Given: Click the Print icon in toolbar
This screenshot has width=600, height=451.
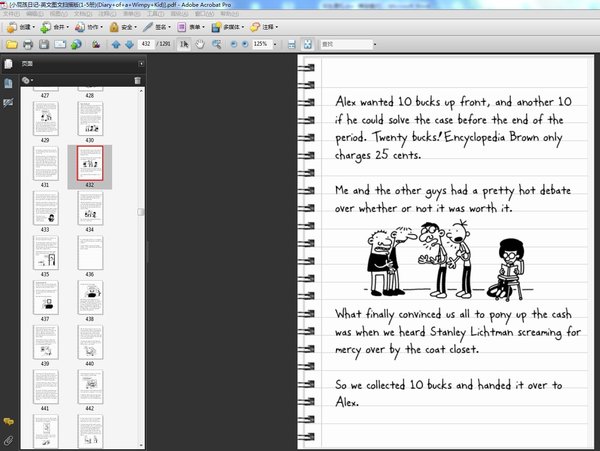Looking at the screenshot, I should 28,44.
